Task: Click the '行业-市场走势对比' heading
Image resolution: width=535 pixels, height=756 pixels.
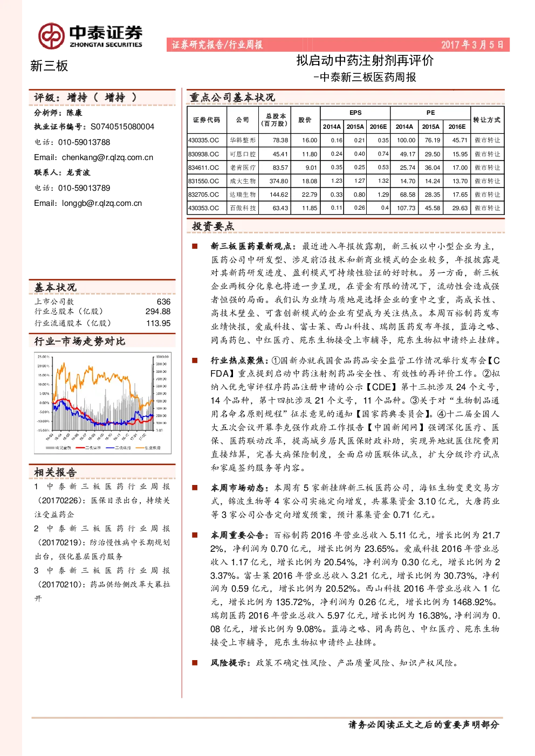Action: (80, 341)
